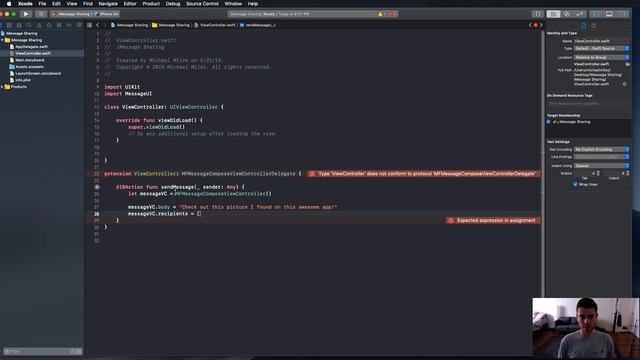Click the red error indicator in toolbar

pyautogui.click(x=390, y=14)
